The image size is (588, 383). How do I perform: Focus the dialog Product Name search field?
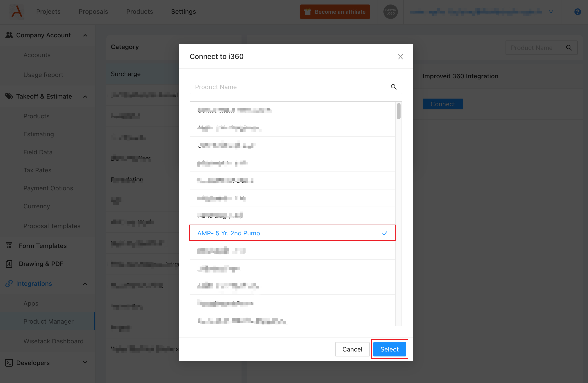pos(296,87)
